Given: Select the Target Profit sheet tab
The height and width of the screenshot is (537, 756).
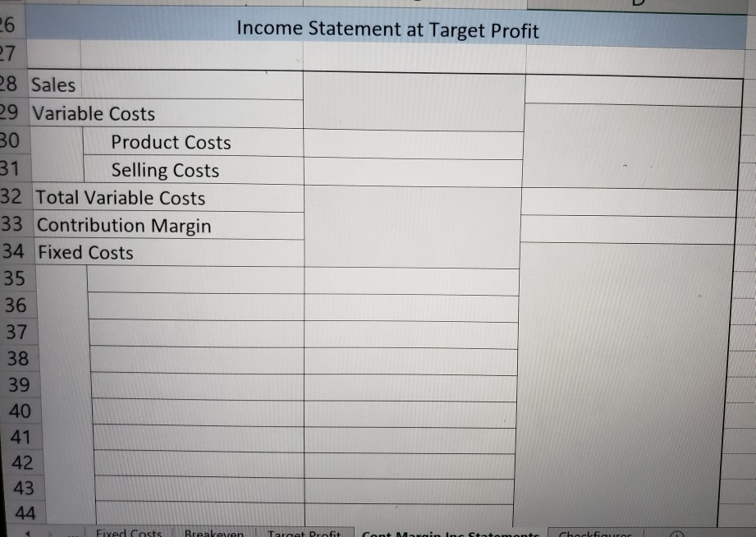Looking at the screenshot, I should click(x=305, y=533).
